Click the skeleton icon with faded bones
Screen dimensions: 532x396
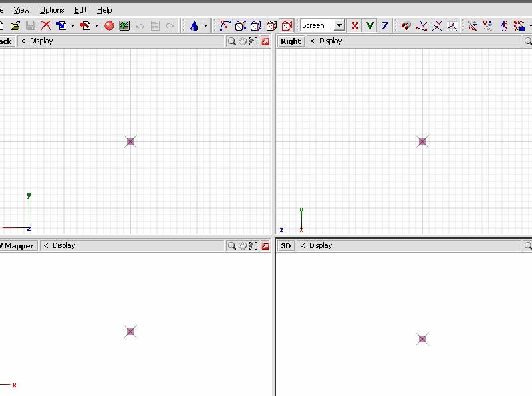[x=488, y=26]
